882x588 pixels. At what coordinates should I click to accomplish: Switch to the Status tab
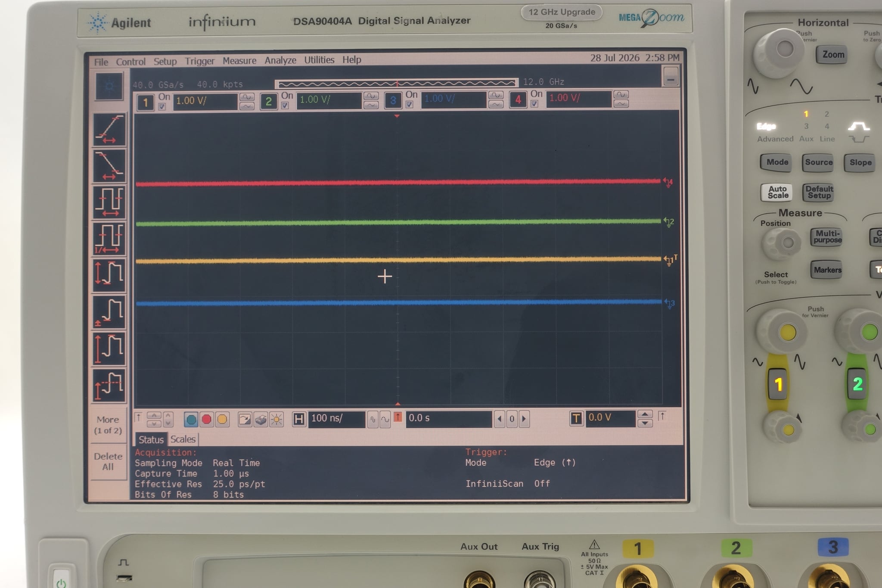151,439
